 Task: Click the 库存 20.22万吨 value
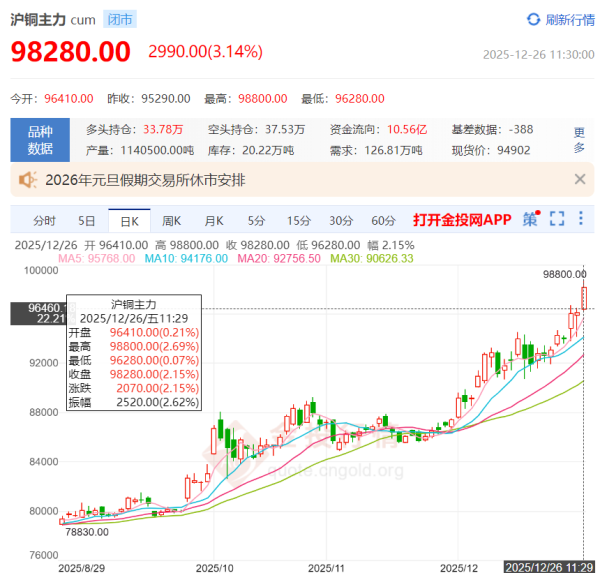pos(268,150)
